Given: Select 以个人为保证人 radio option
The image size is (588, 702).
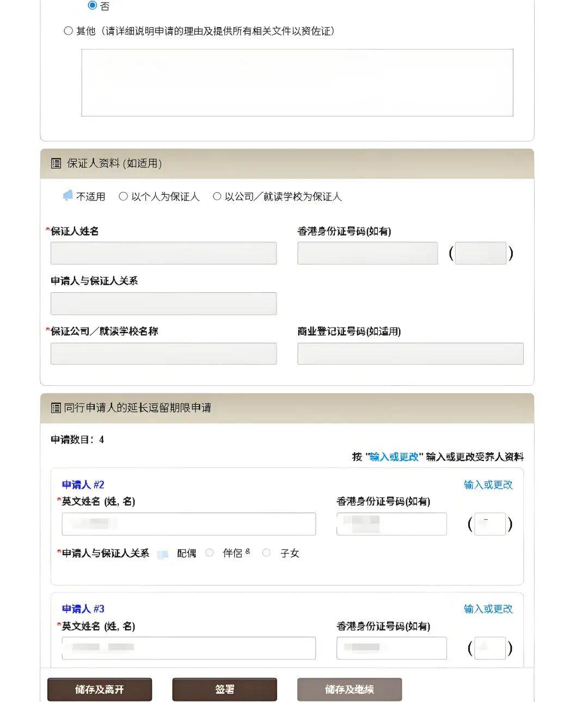Looking at the screenshot, I should [x=124, y=196].
